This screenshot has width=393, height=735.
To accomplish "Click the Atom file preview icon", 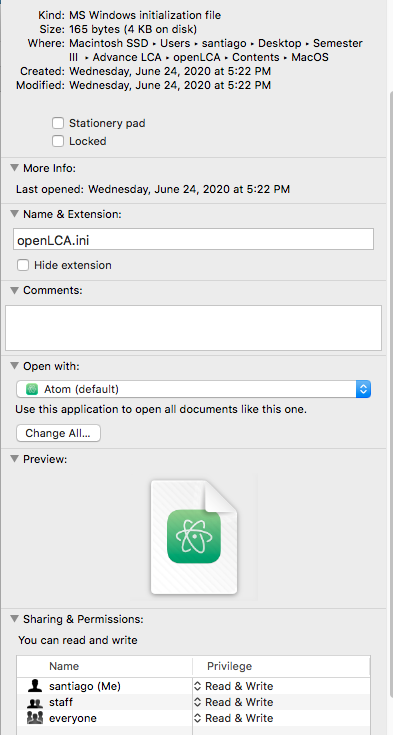I will [194, 537].
